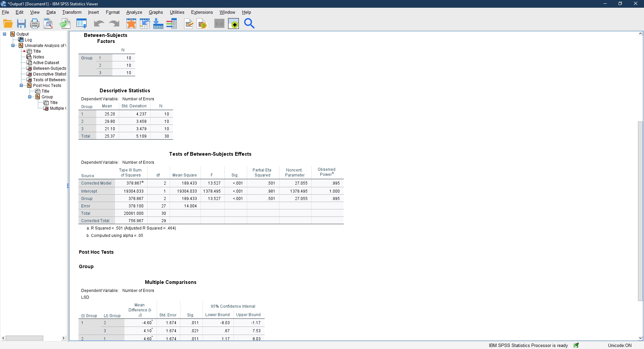This screenshot has height=349, width=644.
Task: Click the Export output icon
Action: pos(65,23)
